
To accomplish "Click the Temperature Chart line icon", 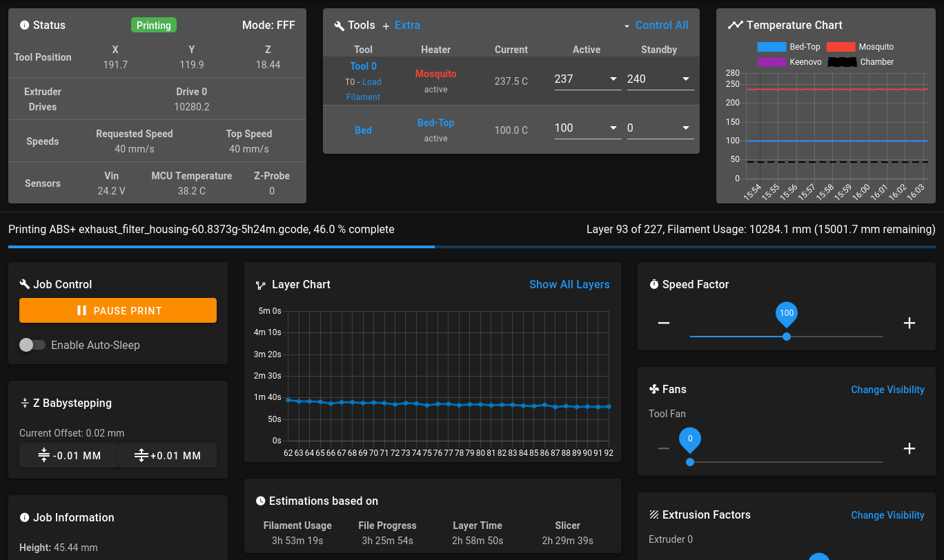I will pos(736,25).
